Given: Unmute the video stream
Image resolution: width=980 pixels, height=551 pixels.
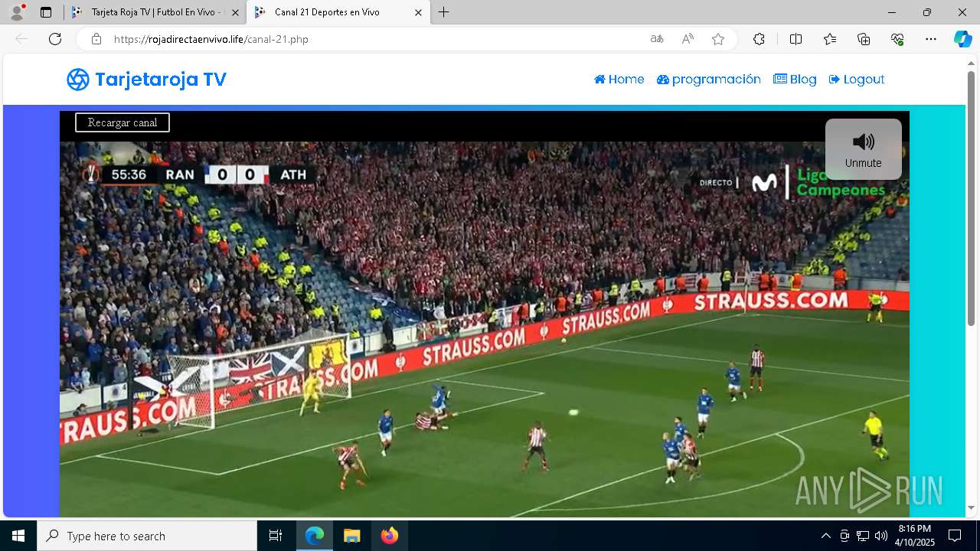Looking at the screenshot, I should pos(863,149).
